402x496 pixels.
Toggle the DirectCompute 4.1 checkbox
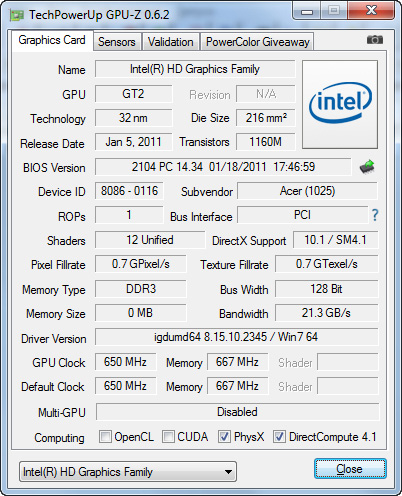click(279, 436)
